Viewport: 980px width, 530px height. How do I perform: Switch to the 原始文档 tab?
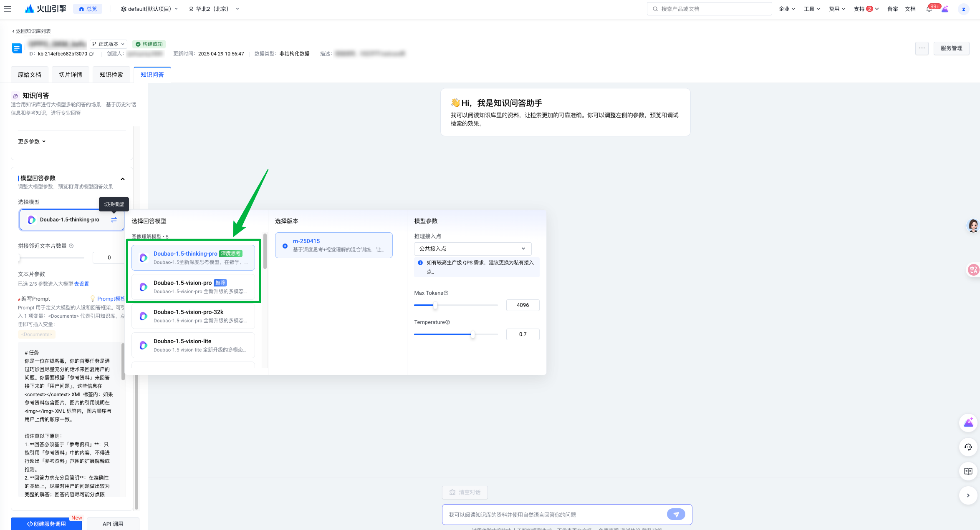pyautogui.click(x=30, y=75)
